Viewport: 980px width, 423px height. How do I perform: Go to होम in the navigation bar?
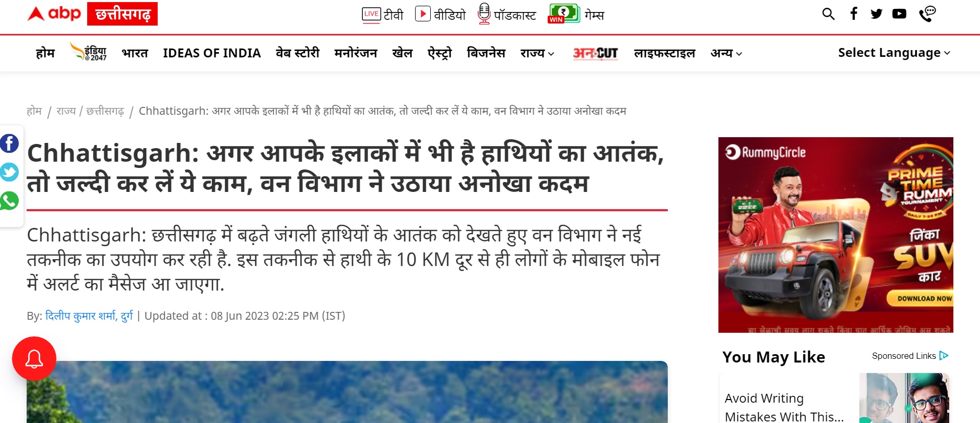[45, 53]
